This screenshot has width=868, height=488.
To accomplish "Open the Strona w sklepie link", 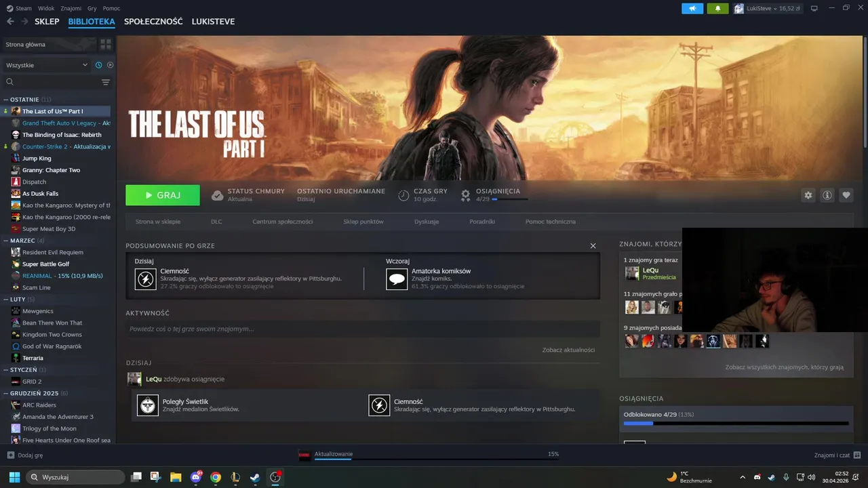I will (x=158, y=222).
